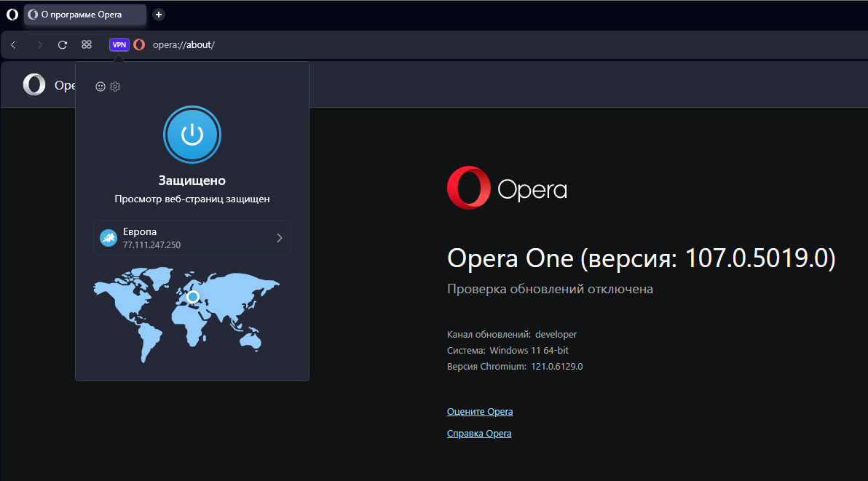Viewport: 868px width, 481px height.
Task: Expand the Европа location selector
Action: coord(192,238)
